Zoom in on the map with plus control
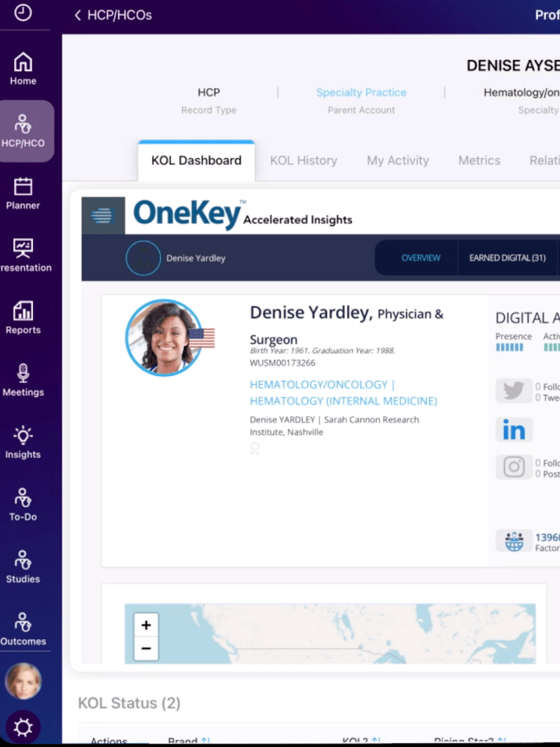Viewport: 560px width, 747px height. click(145, 624)
